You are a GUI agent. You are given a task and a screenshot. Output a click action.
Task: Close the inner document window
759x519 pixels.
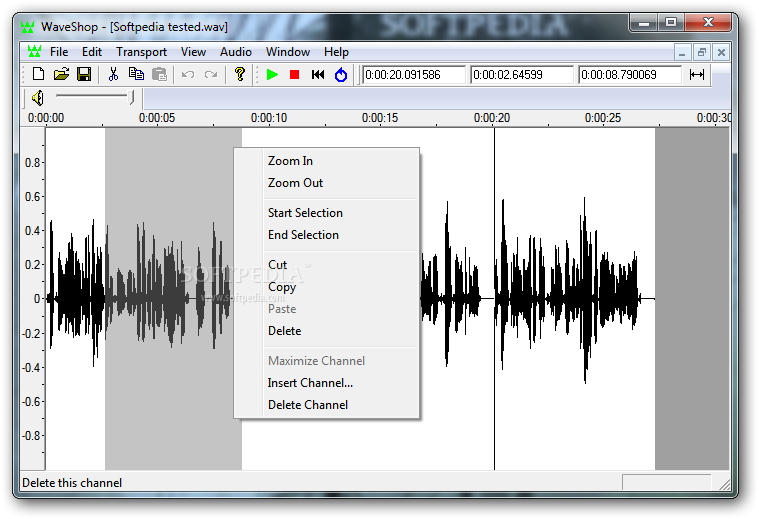tap(721, 52)
